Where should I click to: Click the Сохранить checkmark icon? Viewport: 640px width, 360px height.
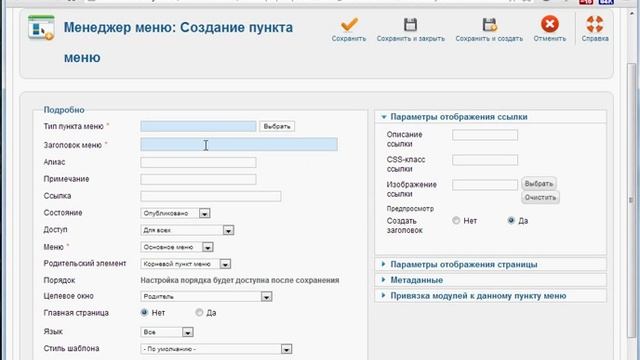point(349,24)
